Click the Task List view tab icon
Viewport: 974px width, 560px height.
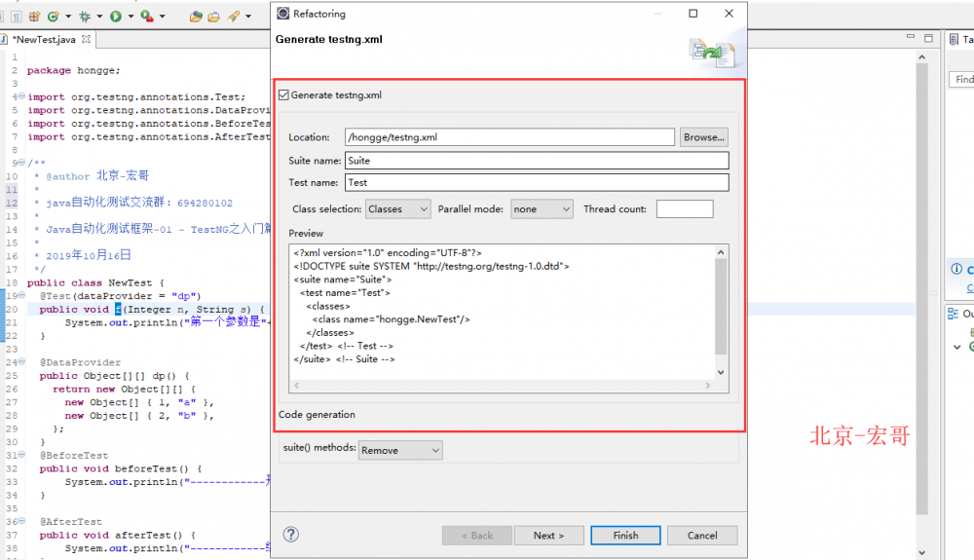955,39
